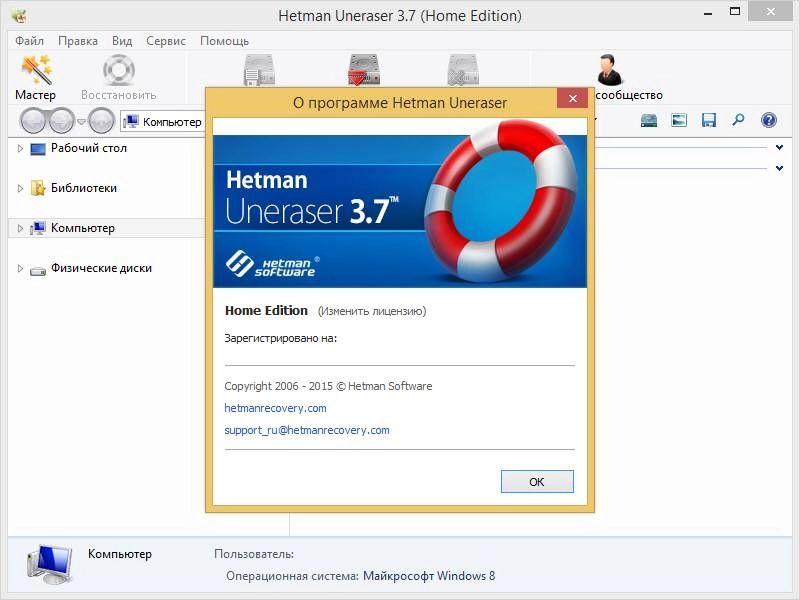Expand the Компьютер tree node
The image size is (800, 600).
[20, 228]
